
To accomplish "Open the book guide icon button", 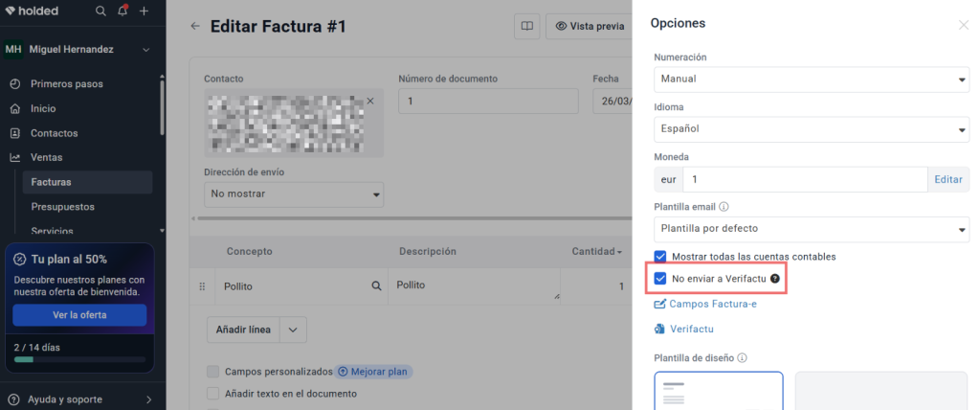I will [x=527, y=26].
